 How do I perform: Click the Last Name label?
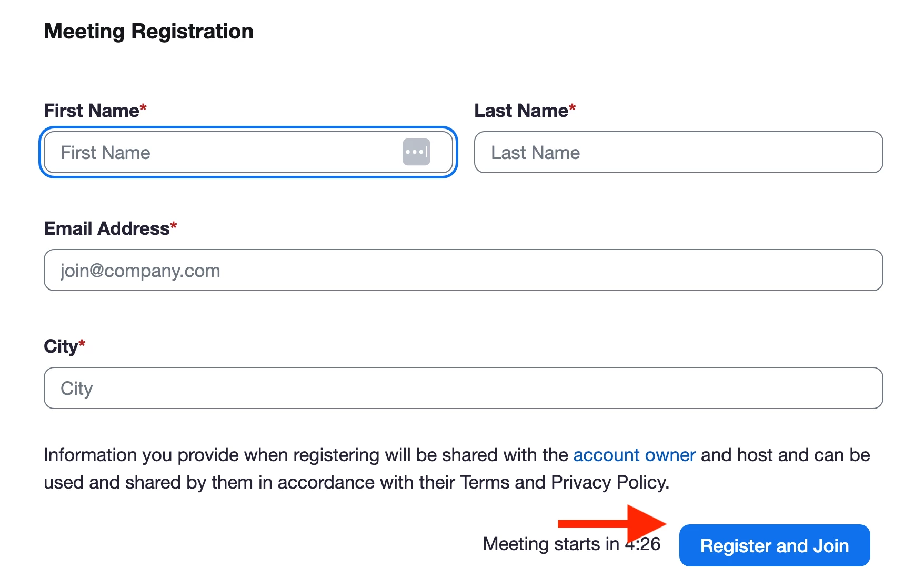coord(521,111)
